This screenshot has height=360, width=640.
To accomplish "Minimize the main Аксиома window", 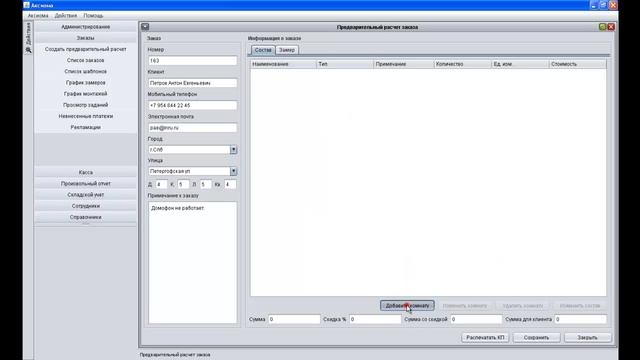I will [x=594, y=5].
